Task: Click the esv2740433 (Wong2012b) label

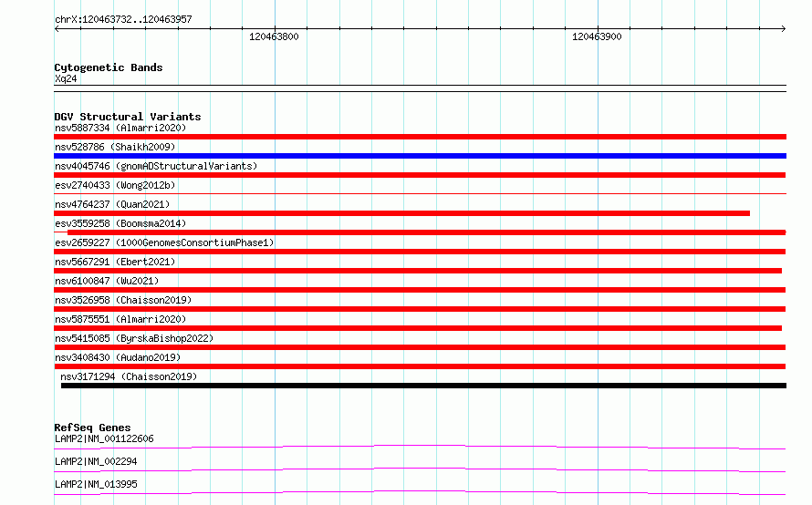Action: (115, 185)
